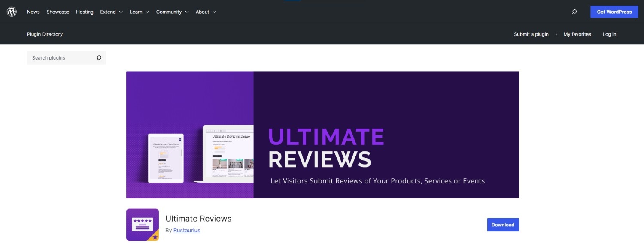Open the Rustaurius author link

[187, 230]
